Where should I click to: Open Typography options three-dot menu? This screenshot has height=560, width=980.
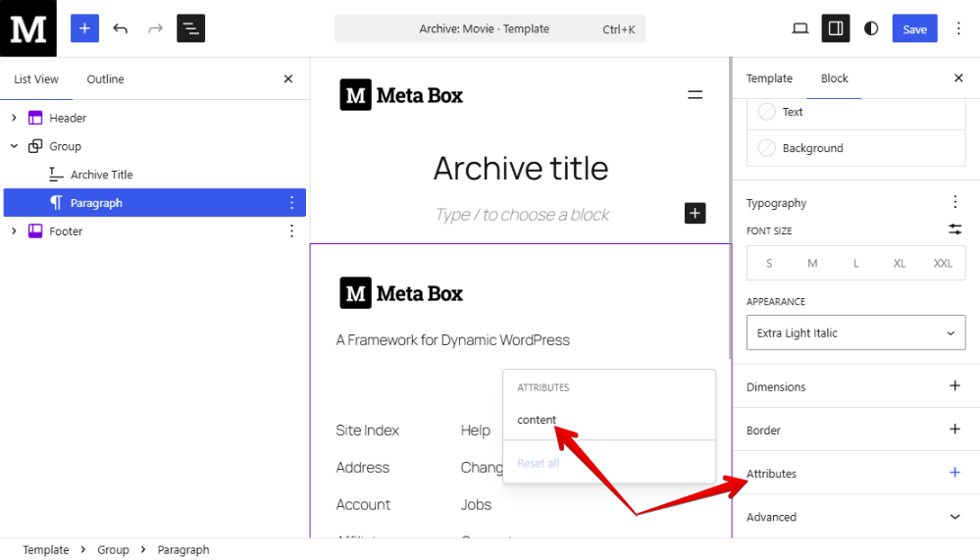coord(955,202)
